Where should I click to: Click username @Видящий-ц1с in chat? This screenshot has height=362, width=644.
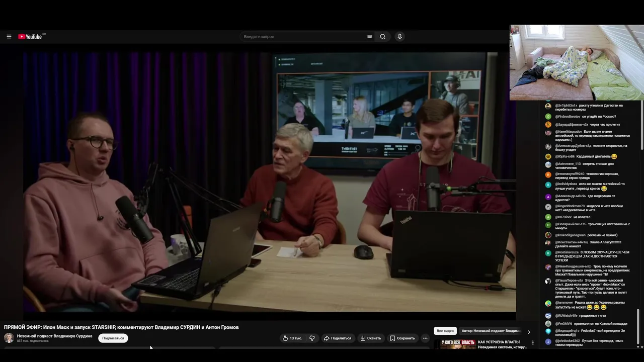[x=567, y=331]
